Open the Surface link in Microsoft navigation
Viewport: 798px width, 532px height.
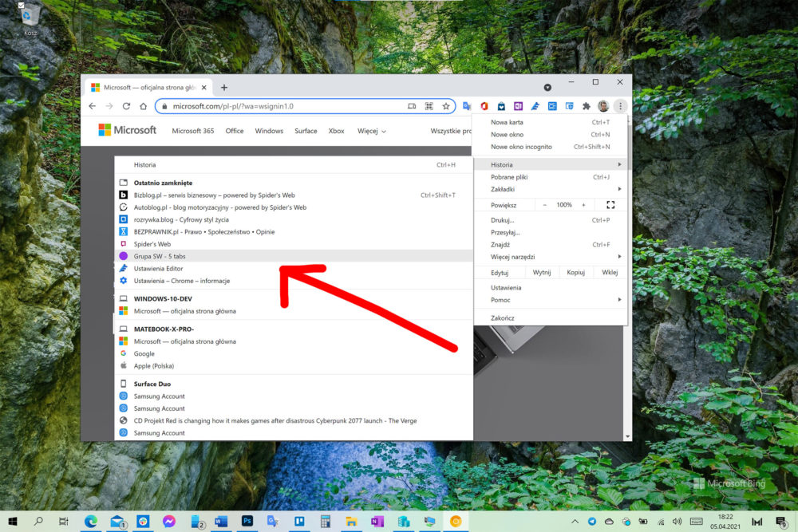coord(306,131)
